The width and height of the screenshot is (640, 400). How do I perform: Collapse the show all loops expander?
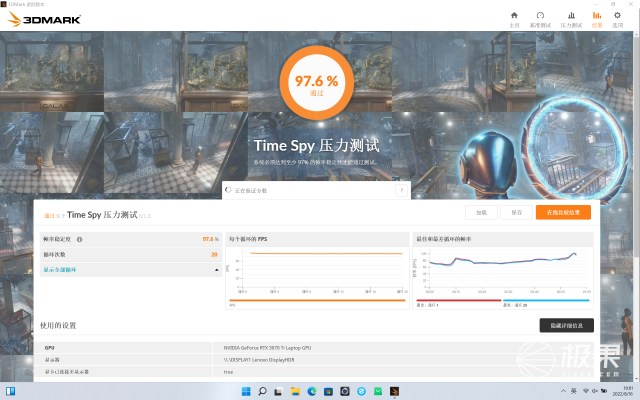(x=217, y=270)
